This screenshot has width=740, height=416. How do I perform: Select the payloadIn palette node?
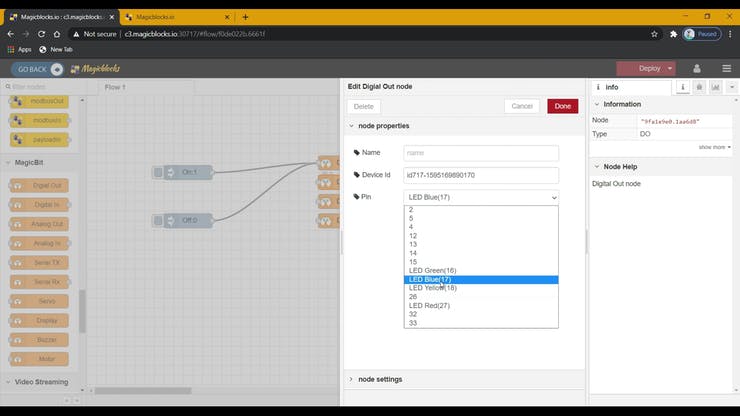click(x=40, y=140)
